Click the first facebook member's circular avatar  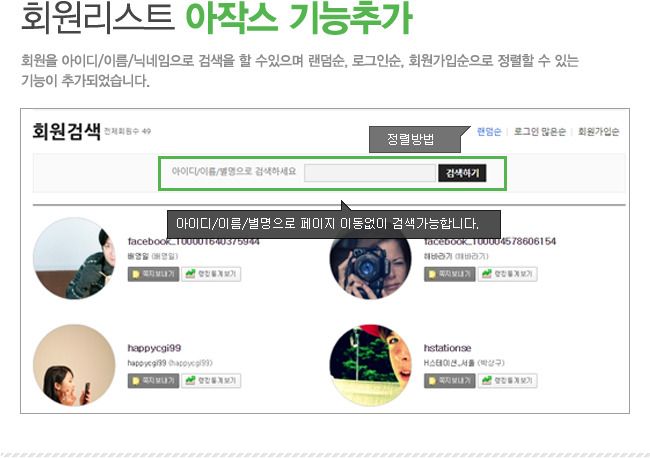[x=74, y=258]
